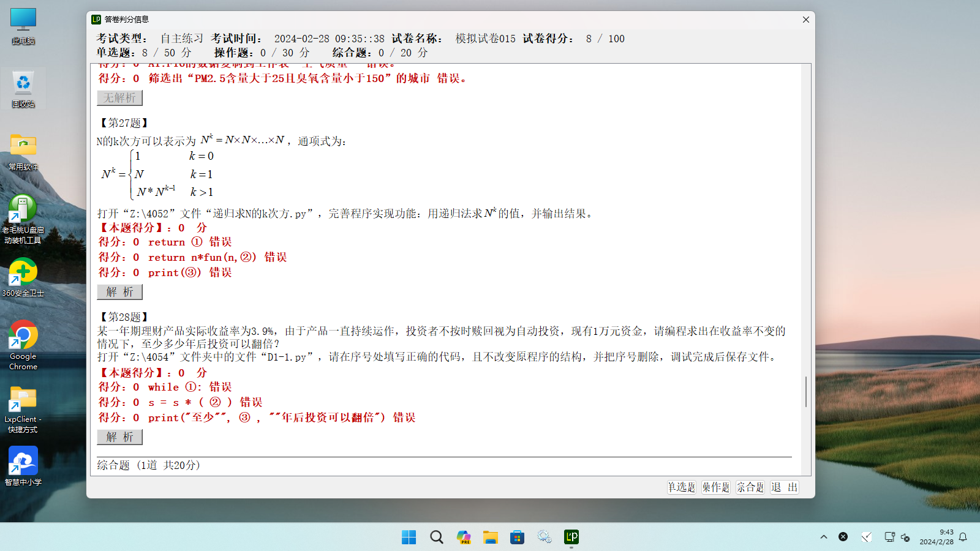Click 解析 button under question 27
980x551 pixels.
(119, 292)
